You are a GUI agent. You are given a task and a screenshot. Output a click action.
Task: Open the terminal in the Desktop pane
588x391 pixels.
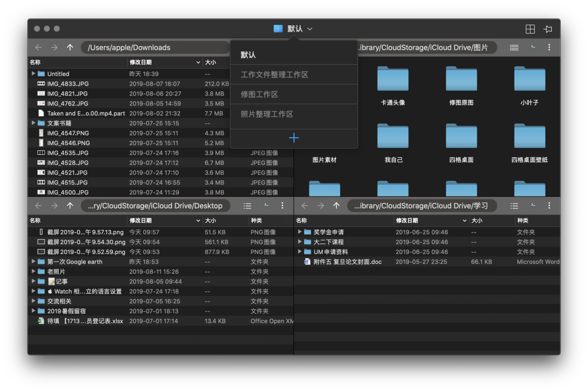pos(265,205)
